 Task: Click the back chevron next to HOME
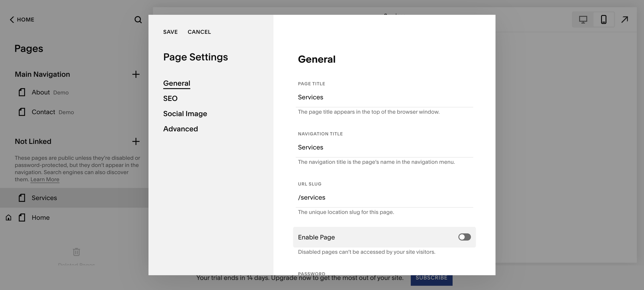tap(12, 20)
